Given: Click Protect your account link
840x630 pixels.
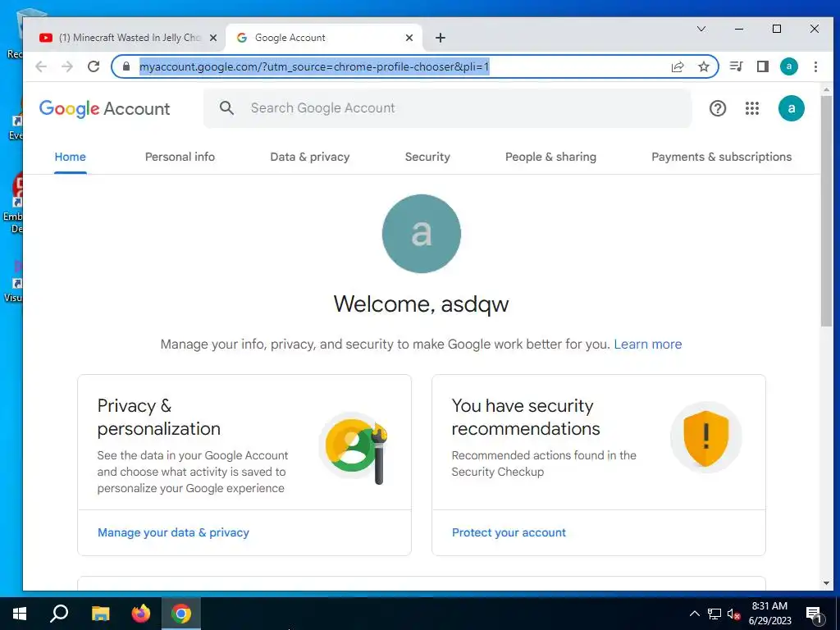Looking at the screenshot, I should click(509, 532).
